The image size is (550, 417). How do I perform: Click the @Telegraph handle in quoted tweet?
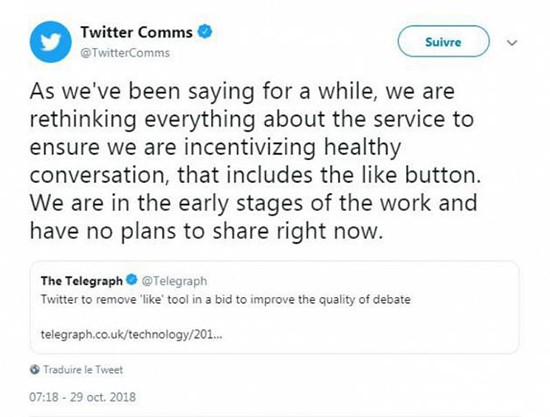click(174, 281)
